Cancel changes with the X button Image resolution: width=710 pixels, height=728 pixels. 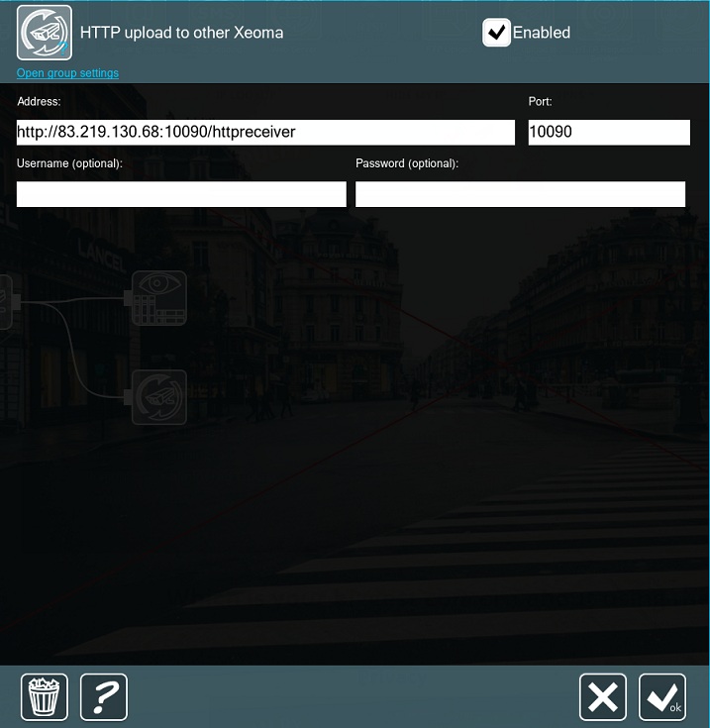pyautogui.click(x=603, y=697)
